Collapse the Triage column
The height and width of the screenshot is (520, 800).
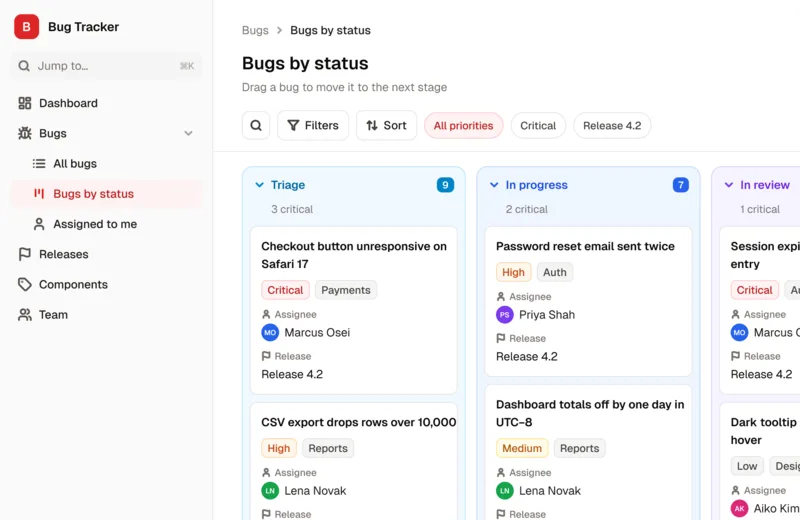[x=259, y=185]
